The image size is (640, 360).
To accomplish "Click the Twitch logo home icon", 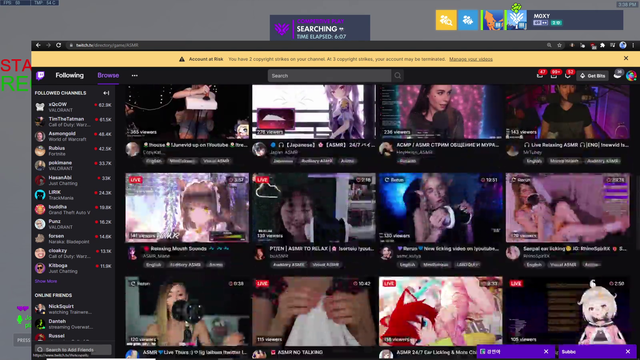I will 40,76.
